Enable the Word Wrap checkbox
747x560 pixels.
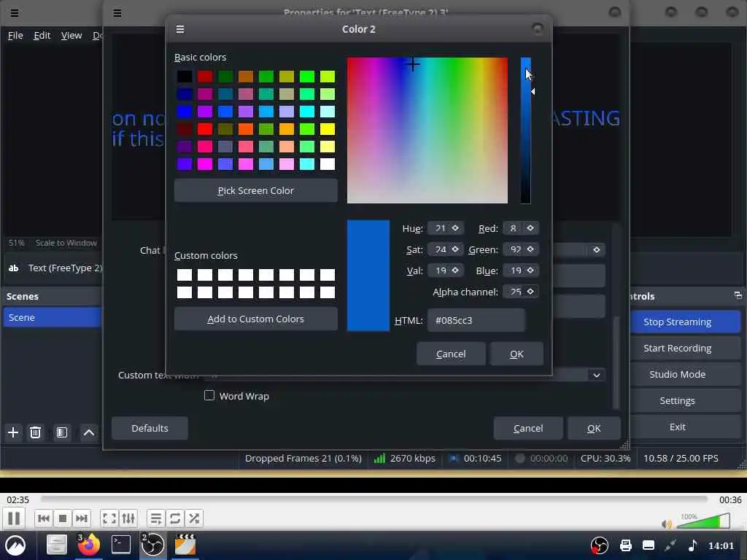pos(209,395)
